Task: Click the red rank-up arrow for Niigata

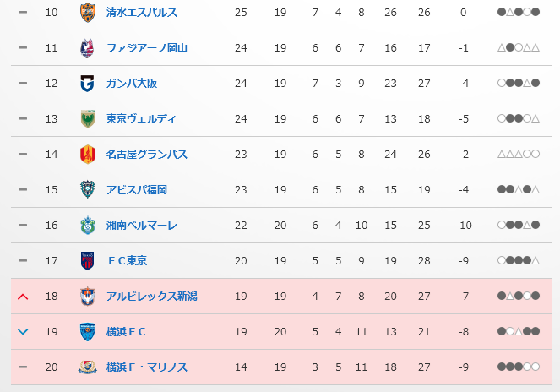Action: tap(23, 297)
